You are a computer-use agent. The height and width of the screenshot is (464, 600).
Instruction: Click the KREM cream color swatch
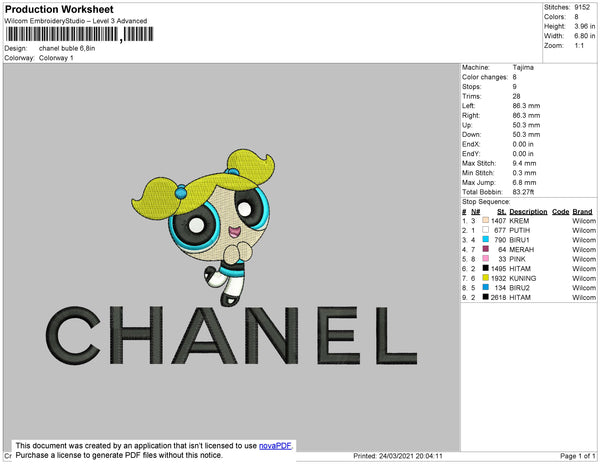point(486,220)
